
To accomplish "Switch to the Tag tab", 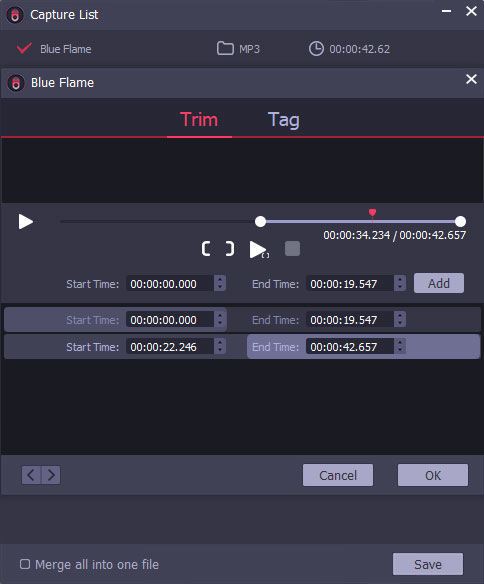I will [x=283, y=120].
